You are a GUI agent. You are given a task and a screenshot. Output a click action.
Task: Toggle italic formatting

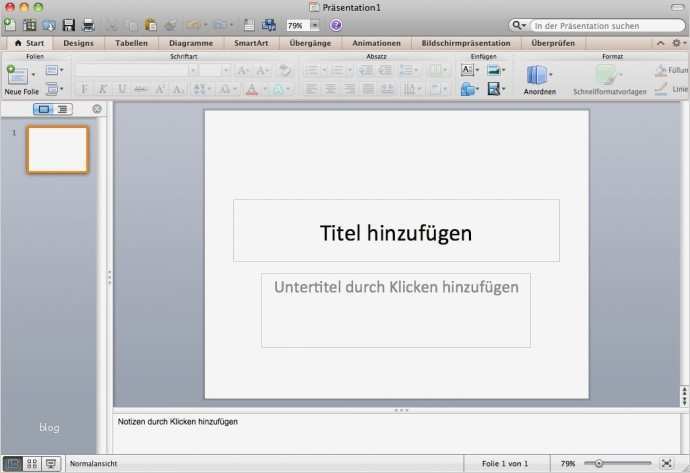tap(103, 89)
